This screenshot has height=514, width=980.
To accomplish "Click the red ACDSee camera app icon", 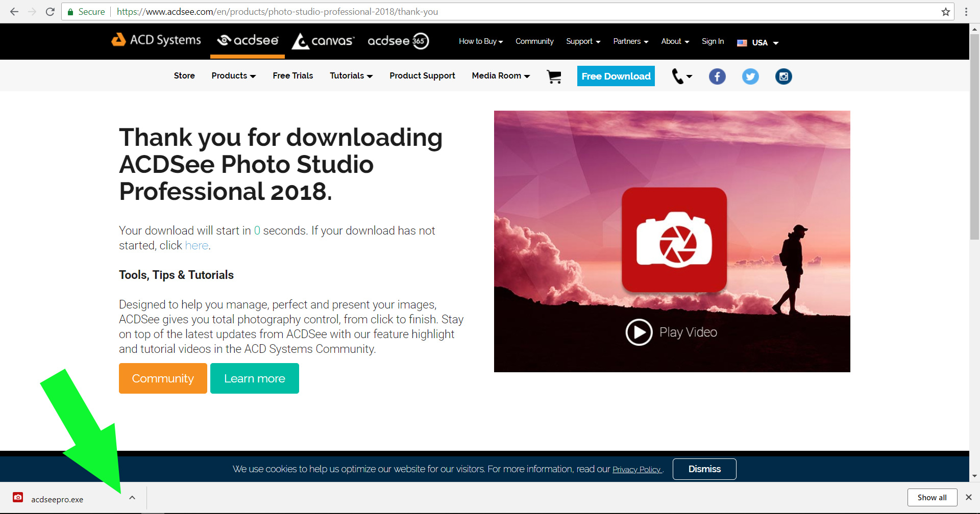I will pyautogui.click(x=674, y=240).
